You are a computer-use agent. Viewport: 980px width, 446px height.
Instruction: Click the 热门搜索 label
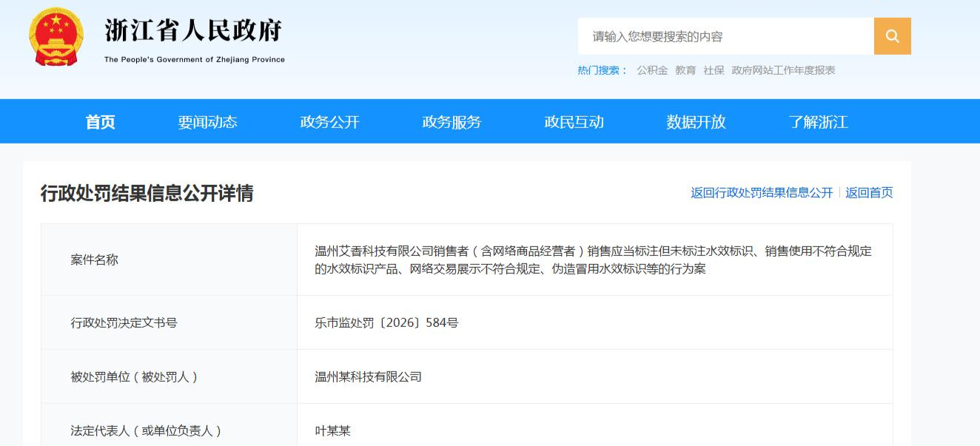[603, 70]
